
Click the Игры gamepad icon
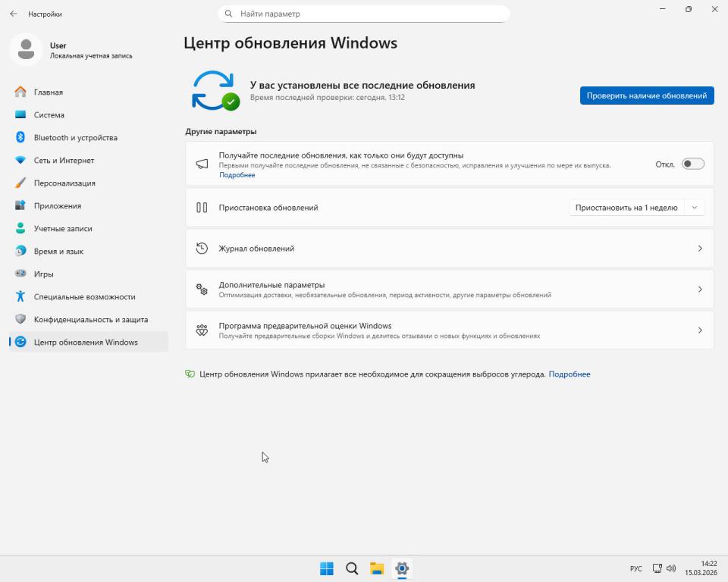coord(20,274)
